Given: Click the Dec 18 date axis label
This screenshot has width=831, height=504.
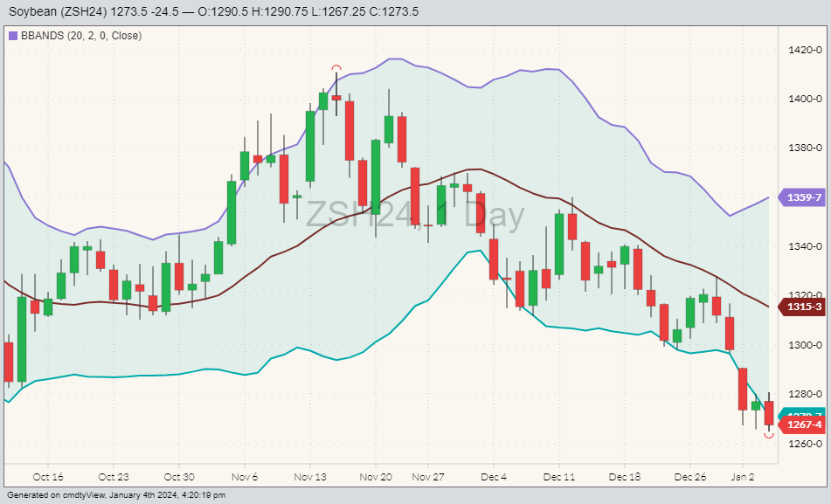Looking at the screenshot, I should pos(625,477).
